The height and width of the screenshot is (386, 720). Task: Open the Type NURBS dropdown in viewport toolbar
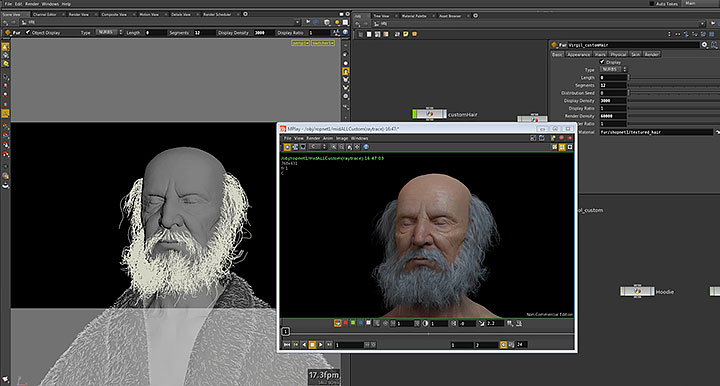(x=109, y=32)
